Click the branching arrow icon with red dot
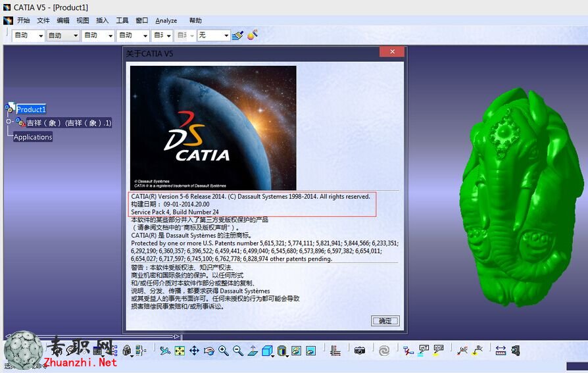 pos(463,351)
